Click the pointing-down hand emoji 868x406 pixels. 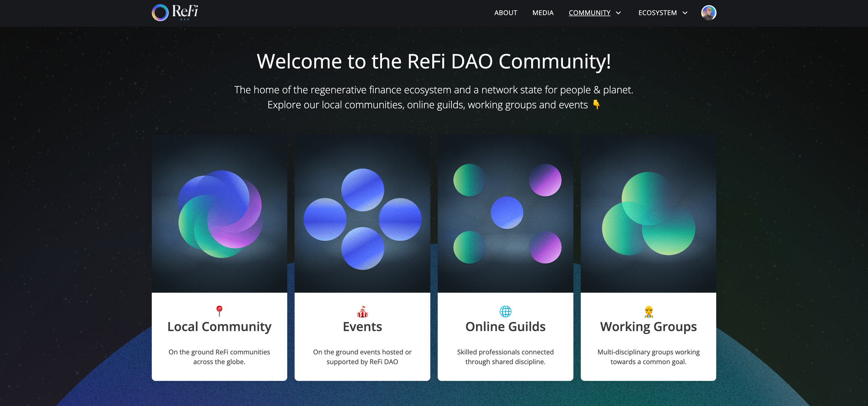click(x=597, y=105)
